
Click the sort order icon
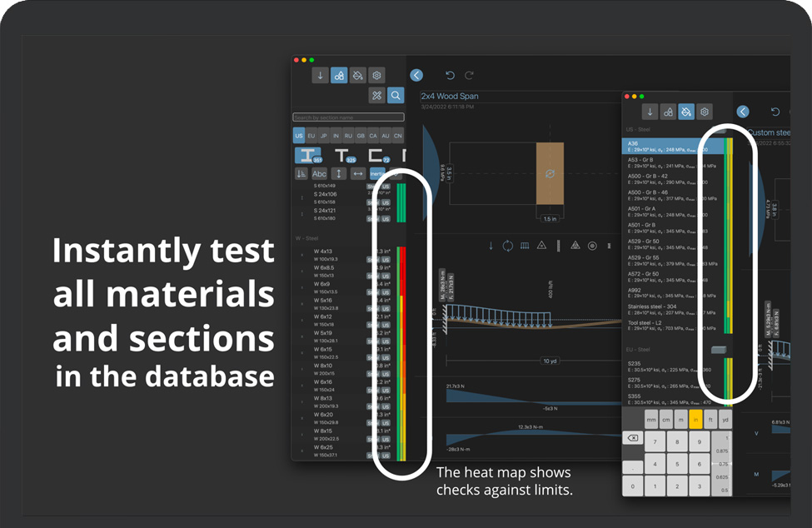coord(301,174)
